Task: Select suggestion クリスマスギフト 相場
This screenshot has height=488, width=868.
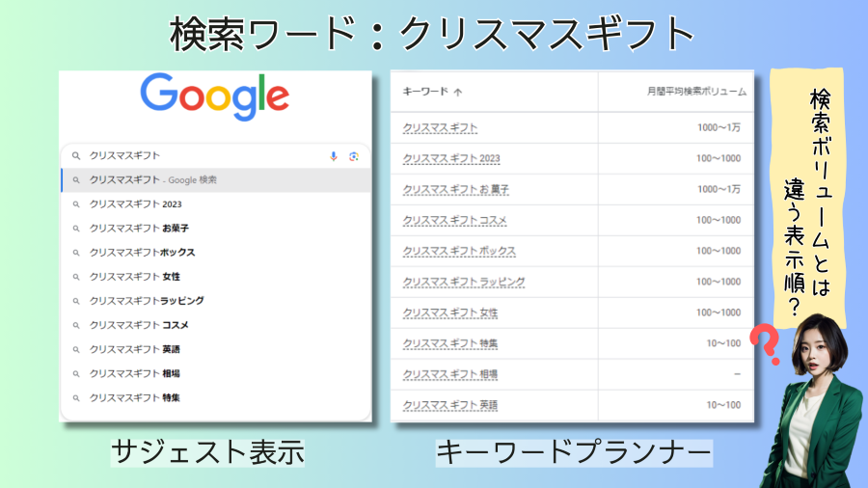Action: tap(216, 373)
